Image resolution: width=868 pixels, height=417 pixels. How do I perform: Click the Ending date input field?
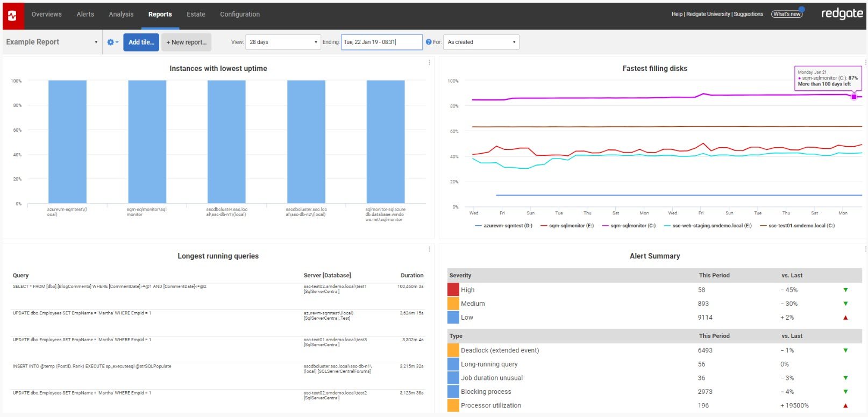[382, 42]
